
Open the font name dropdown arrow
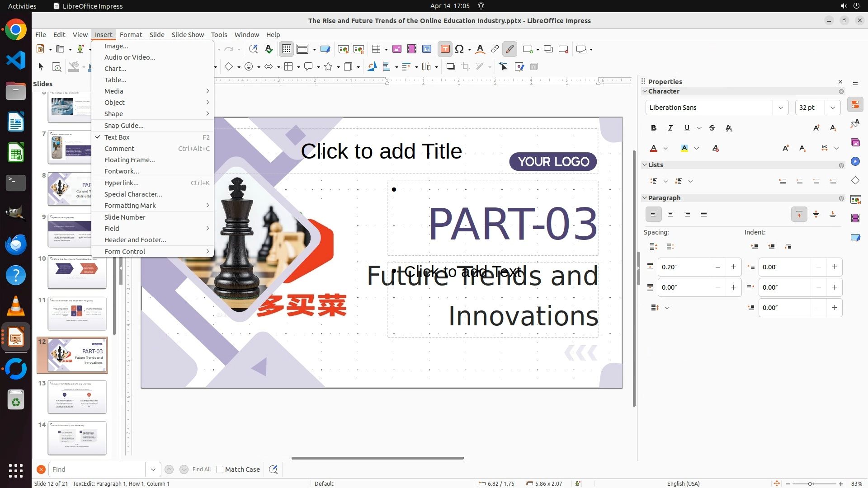pyautogui.click(x=780, y=108)
